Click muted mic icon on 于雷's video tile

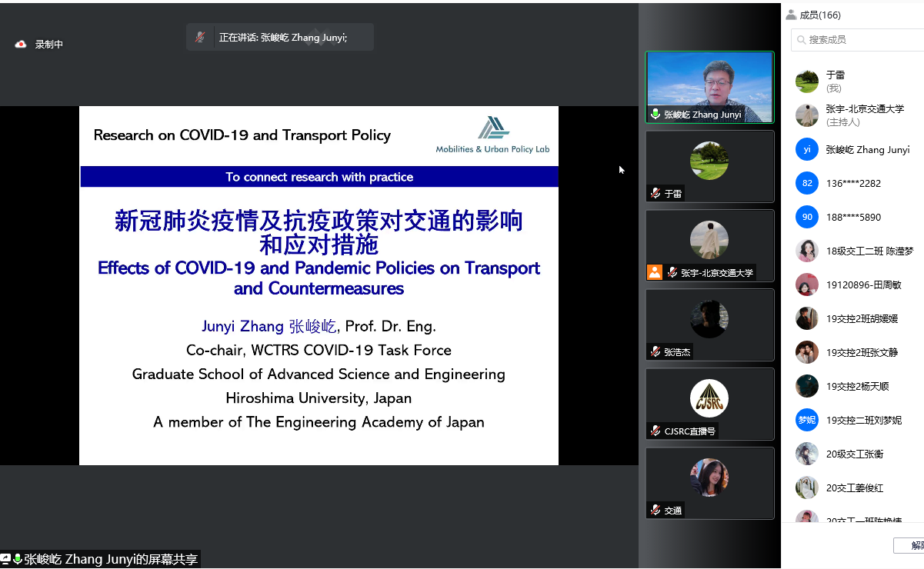point(655,194)
